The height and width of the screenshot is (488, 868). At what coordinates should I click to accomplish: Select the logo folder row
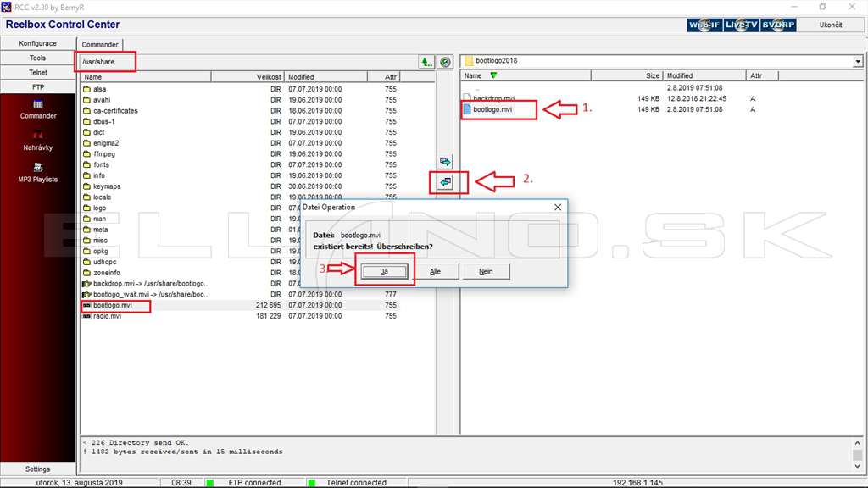pyautogui.click(x=191, y=208)
